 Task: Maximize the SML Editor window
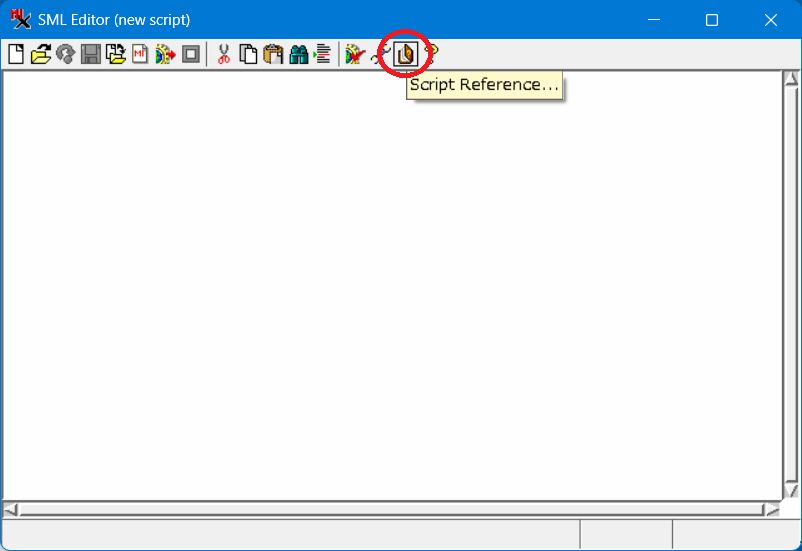click(712, 20)
